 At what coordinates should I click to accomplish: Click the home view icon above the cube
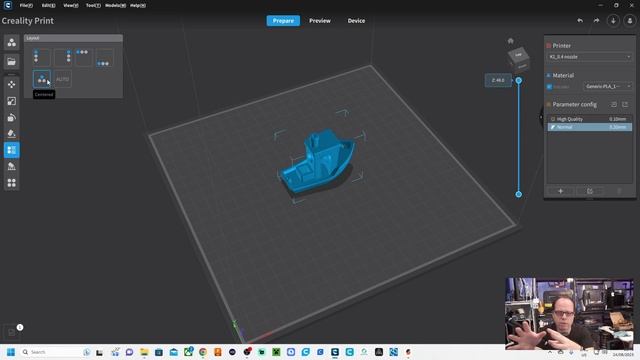click(510, 41)
